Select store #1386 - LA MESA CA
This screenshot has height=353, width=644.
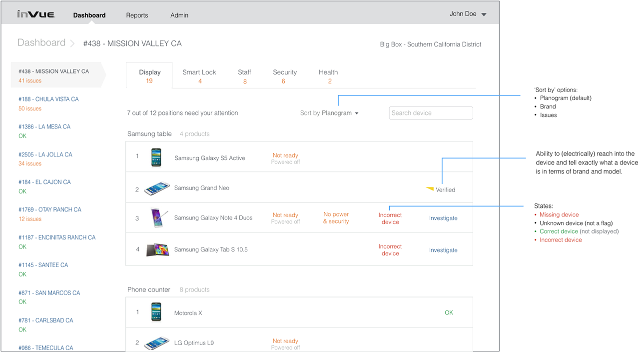(x=44, y=126)
